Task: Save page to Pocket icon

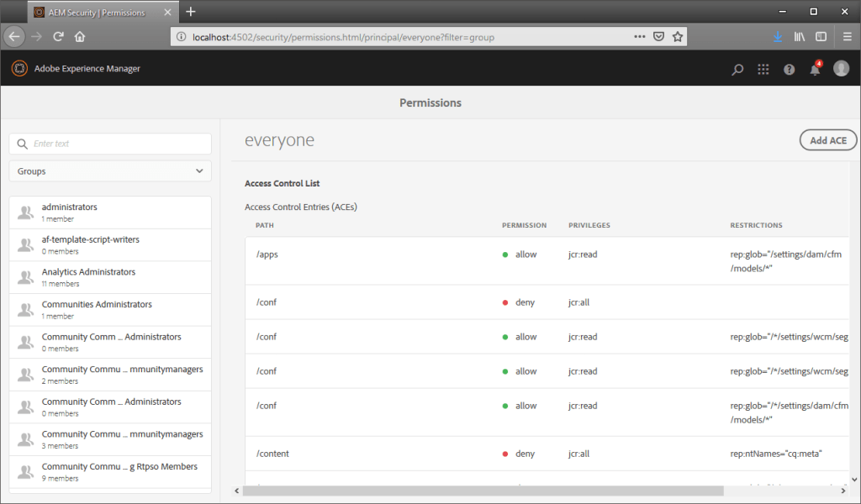Action: click(x=658, y=37)
